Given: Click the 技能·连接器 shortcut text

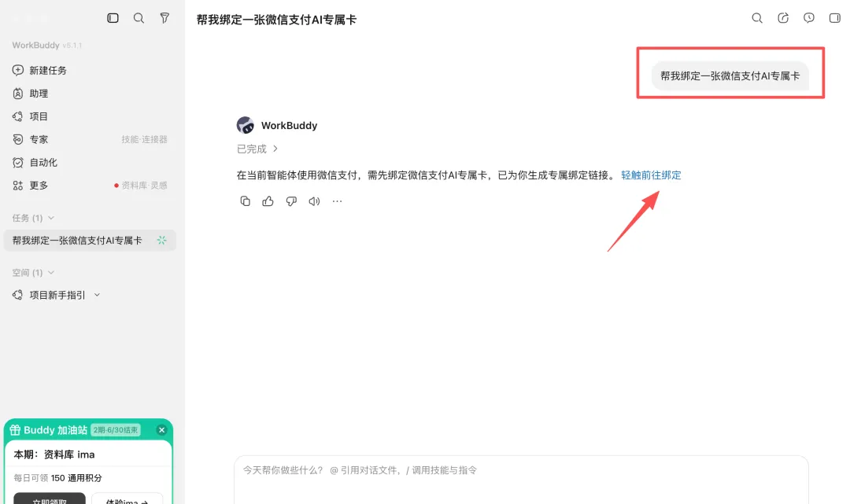Looking at the screenshot, I should tap(144, 140).
